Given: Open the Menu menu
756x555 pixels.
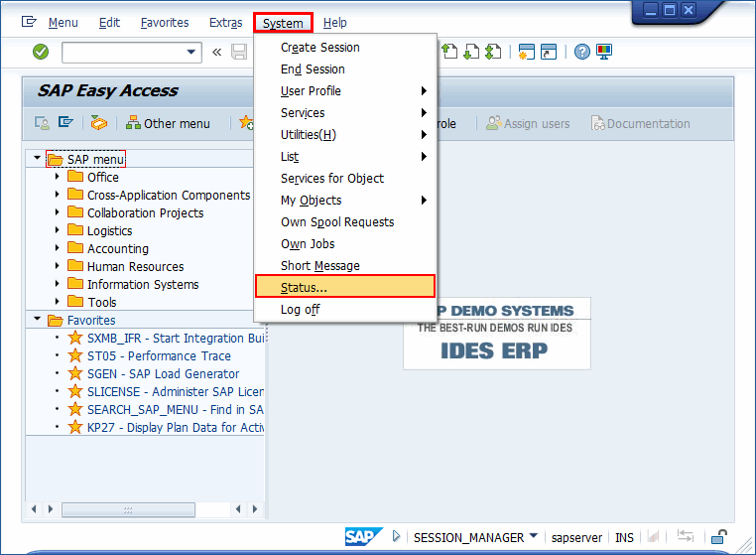Looking at the screenshot, I should 63,23.
